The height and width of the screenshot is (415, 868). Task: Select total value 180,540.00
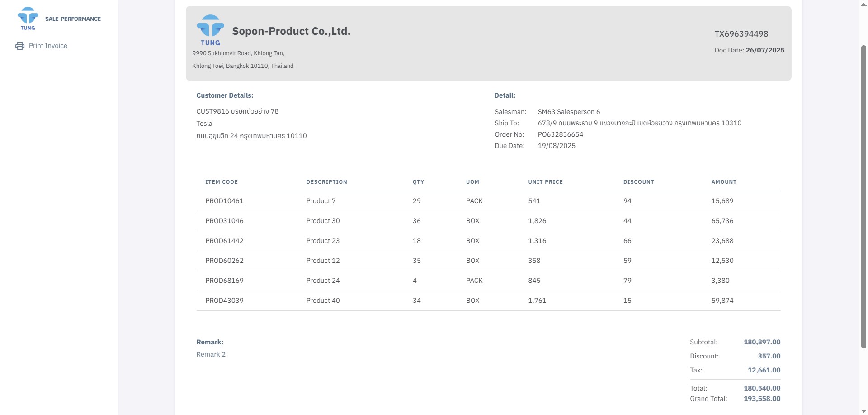click(762, 388)
